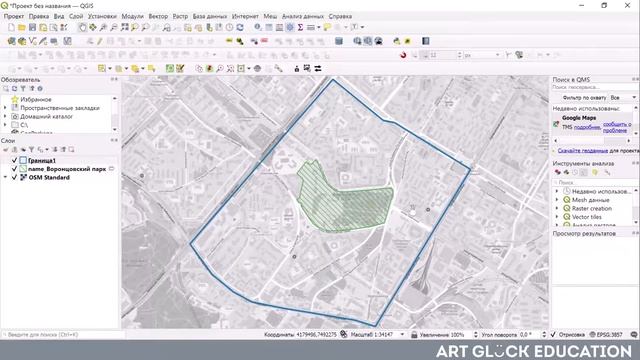Open the Масштаб scale dropdown
640x360 pixels.
pyautogui.click(x=402, y=334)
